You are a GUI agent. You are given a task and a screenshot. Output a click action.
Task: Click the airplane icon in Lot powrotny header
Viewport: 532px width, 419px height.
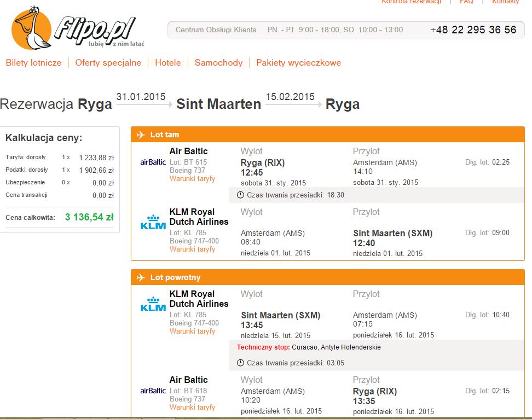(141, 278)
